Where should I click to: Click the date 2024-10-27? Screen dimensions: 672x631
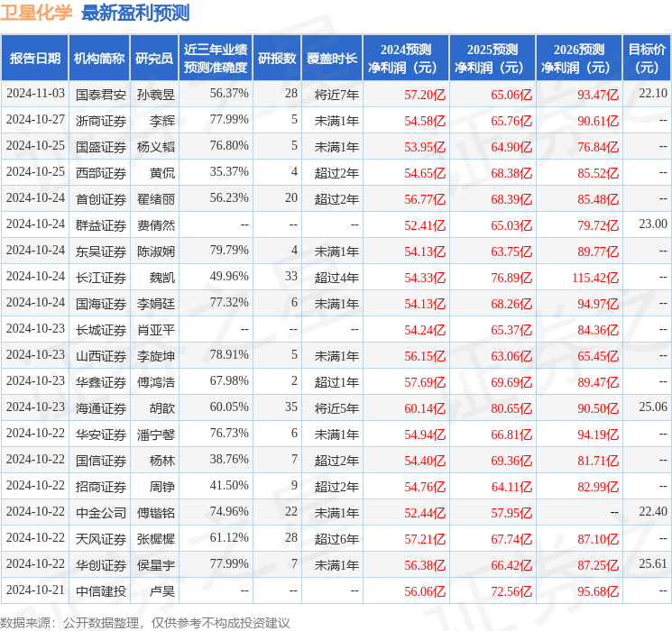35,120
